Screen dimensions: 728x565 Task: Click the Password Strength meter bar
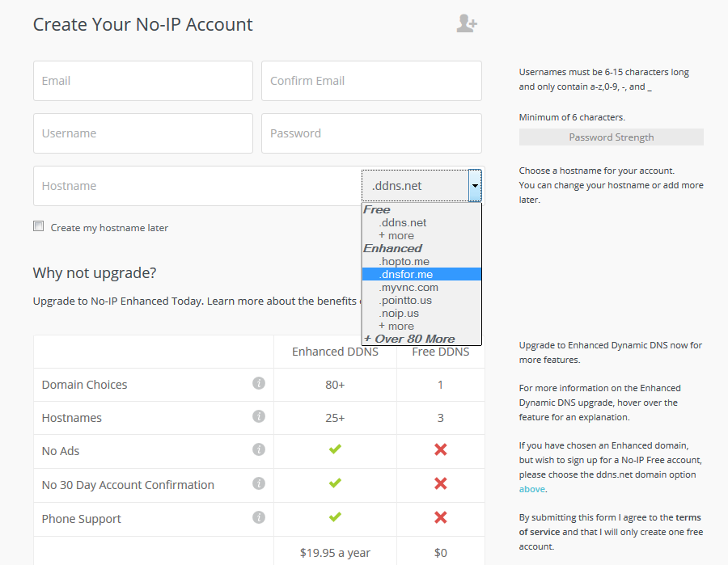coord(611,137)
